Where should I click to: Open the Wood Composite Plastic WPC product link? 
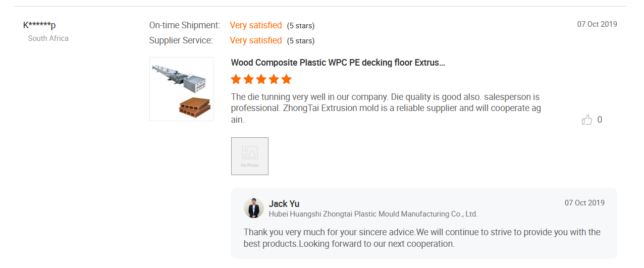pos(338,63)
